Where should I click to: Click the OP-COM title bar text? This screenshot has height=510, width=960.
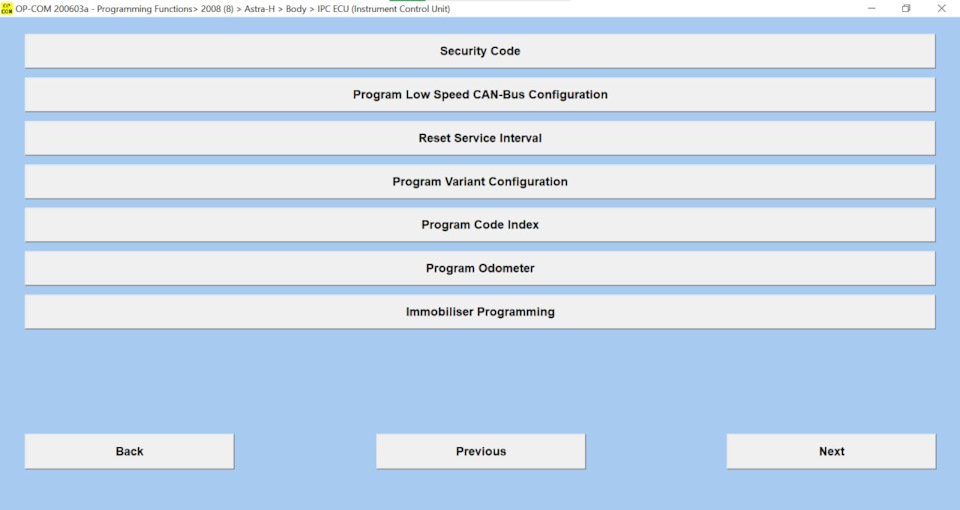(x=233, y=9)
